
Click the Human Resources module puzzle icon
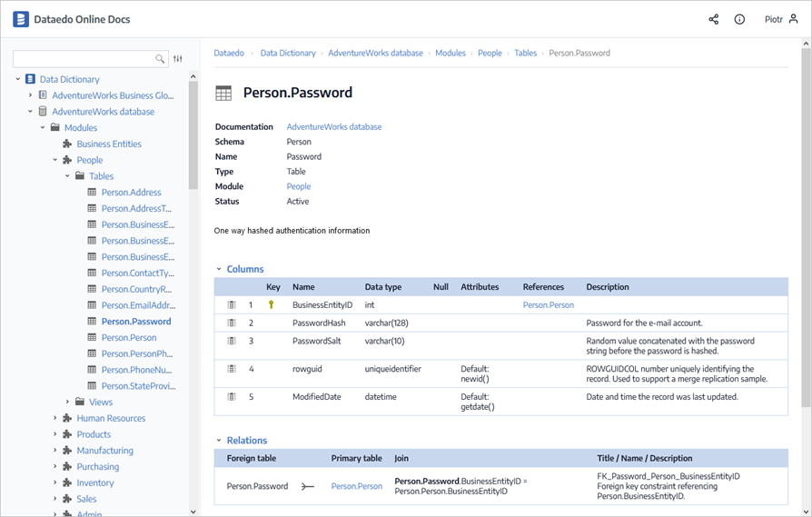tap(67, 418)
